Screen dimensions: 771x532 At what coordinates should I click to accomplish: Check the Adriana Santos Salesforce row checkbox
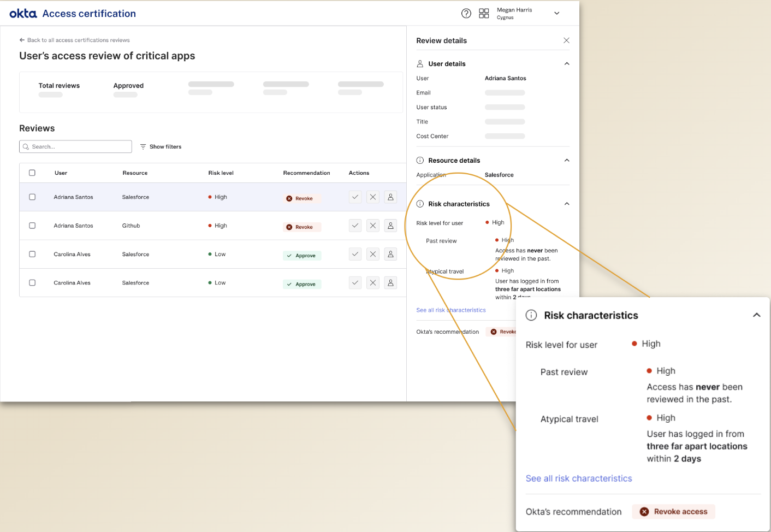pyautogui.click(x=32, y=197)
